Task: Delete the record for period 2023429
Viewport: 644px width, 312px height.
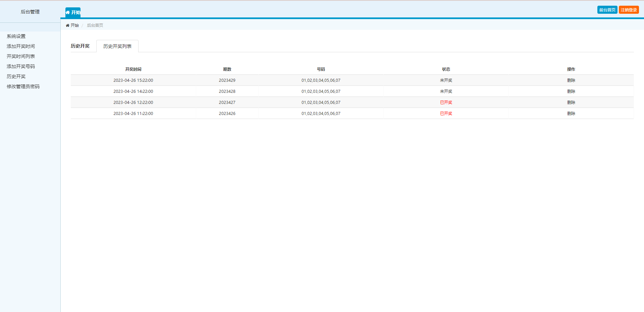Action: (x=571, y=80)
